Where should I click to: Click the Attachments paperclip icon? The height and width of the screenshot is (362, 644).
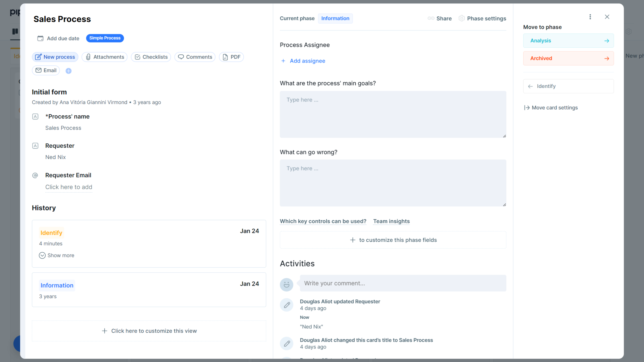pos(88,57)
